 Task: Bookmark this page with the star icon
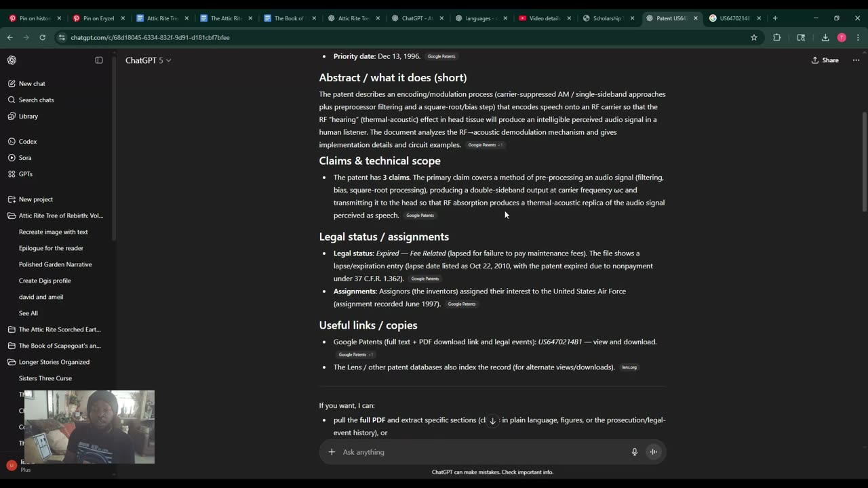(x=754, y=37)
